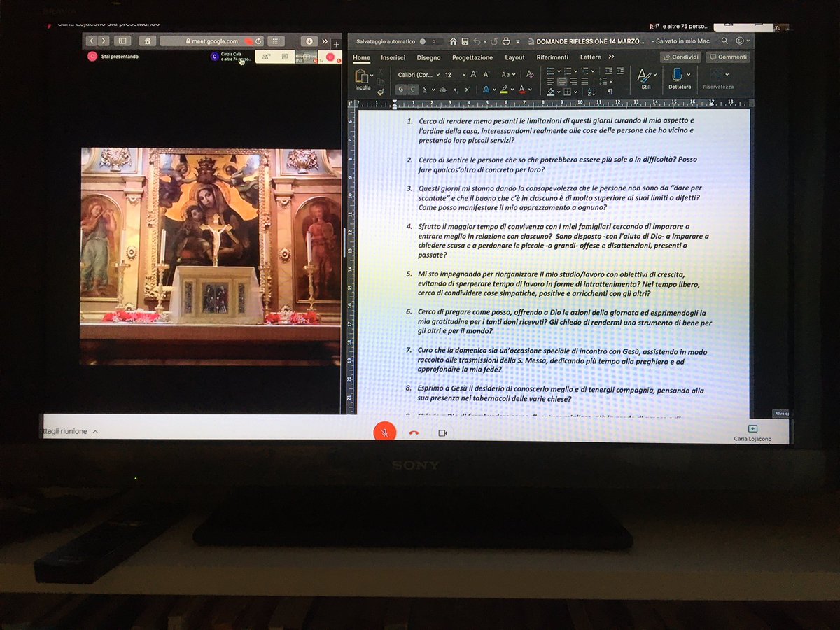Apply red font color
Viewport: 840px width, 630px height.
tap(521, 90)
